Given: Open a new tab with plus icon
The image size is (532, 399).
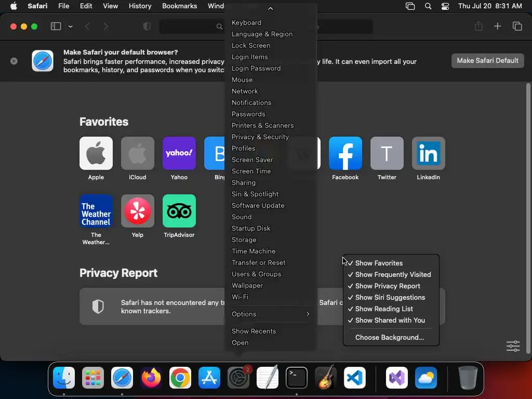Looking at the screenshot, I should pyautogui.click(x=497, y=26).
